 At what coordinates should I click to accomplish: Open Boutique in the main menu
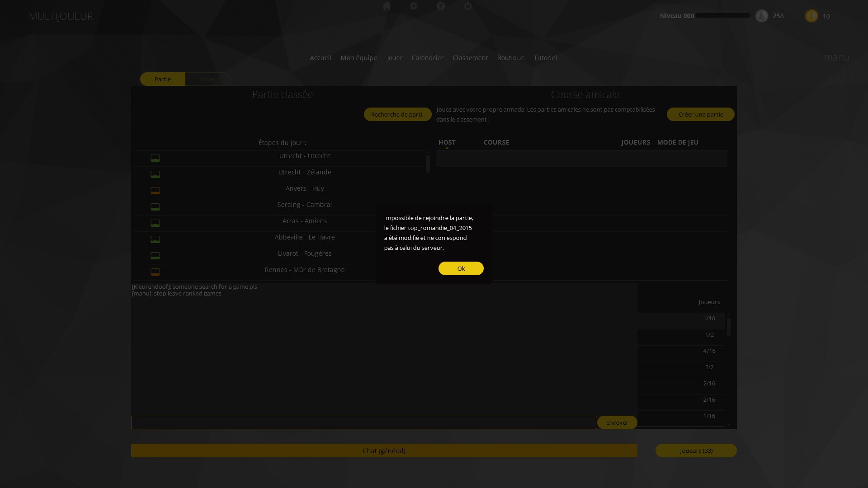[x=511, y=58]
